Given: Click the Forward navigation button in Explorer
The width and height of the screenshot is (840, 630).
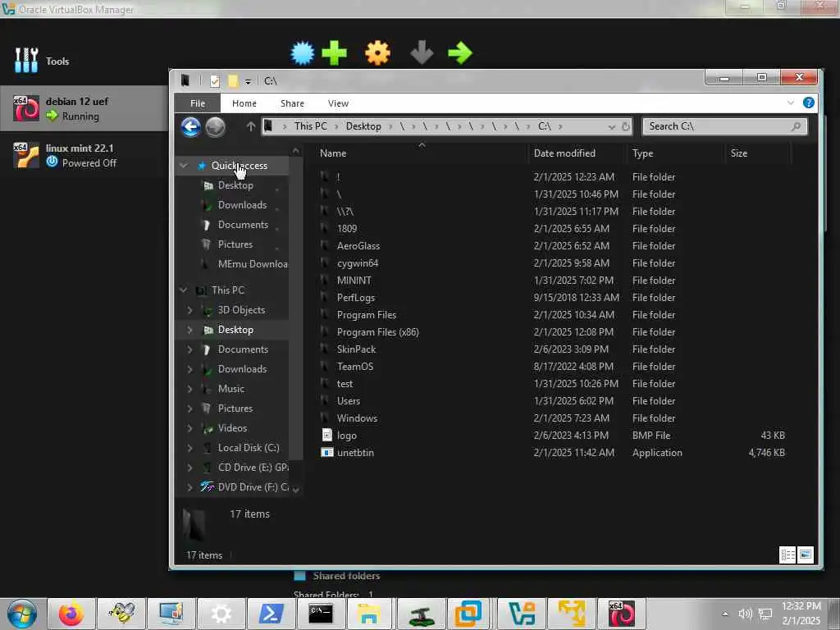Looking at the screenshot, I should pyautogui.click(x=216, y=127).
